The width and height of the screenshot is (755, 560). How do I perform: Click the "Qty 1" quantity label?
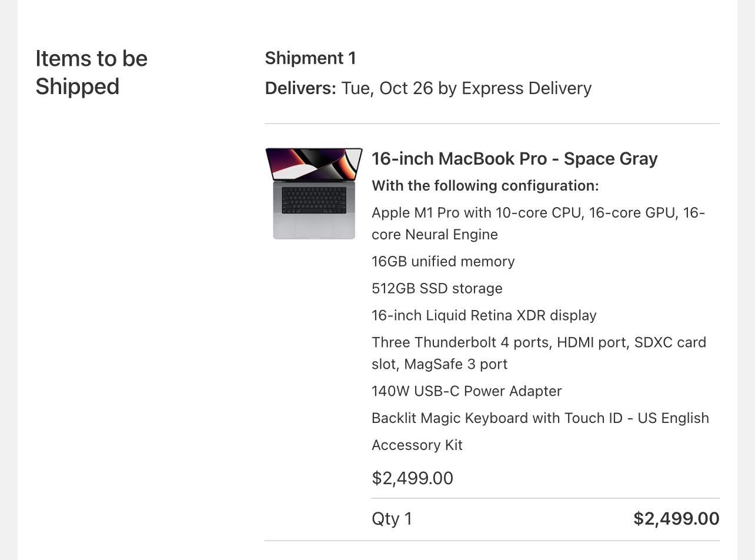[x=392, y=519]
